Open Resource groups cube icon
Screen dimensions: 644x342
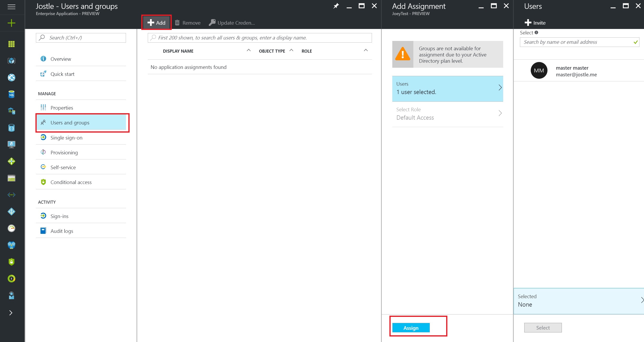click(11, 61)
